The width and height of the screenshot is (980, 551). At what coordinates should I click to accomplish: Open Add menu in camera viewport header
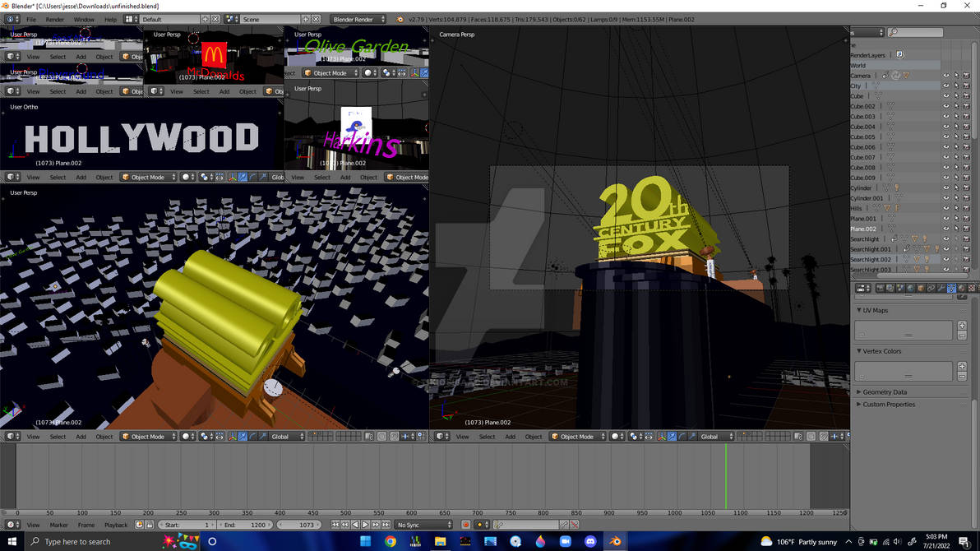point(510,437)
